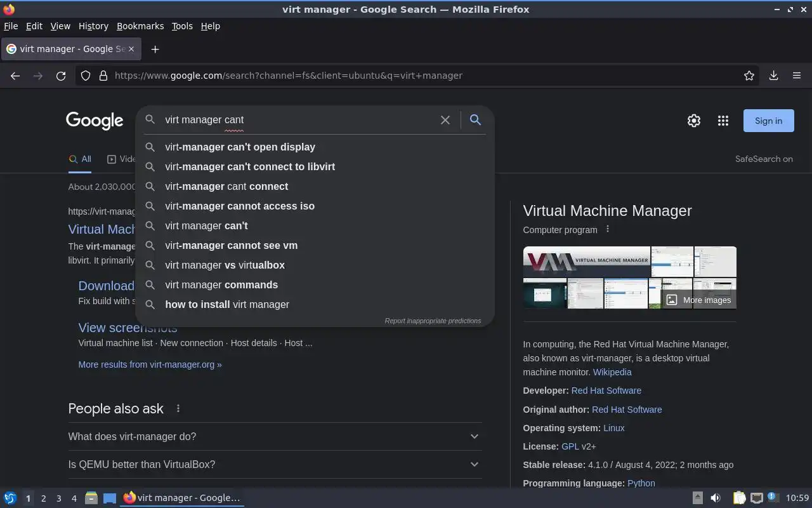Select the Firefox window button in taskbar
This screenshot has height=508, width=812.
(x=182, y=498)
